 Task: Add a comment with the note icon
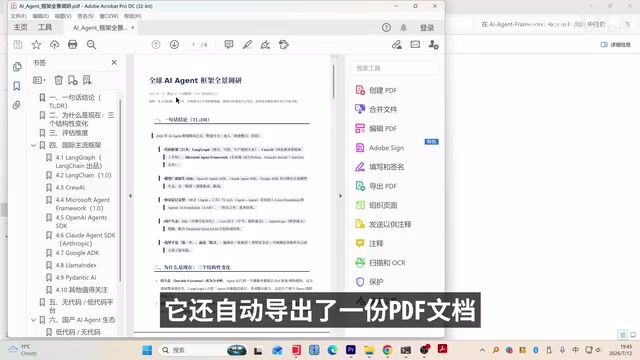click(x=229, y=44)
